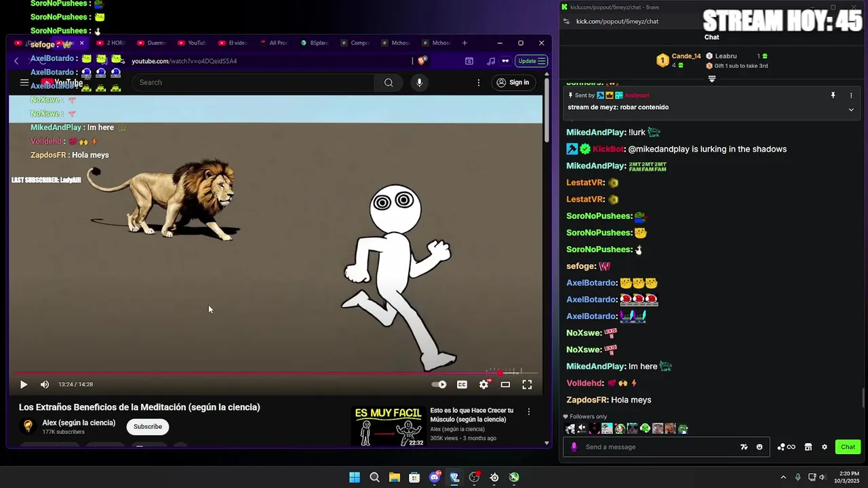The width and height of the screenshot is (868, 488).
Task: Open a new browser tab with plus
Action: [x=465, y=43]
